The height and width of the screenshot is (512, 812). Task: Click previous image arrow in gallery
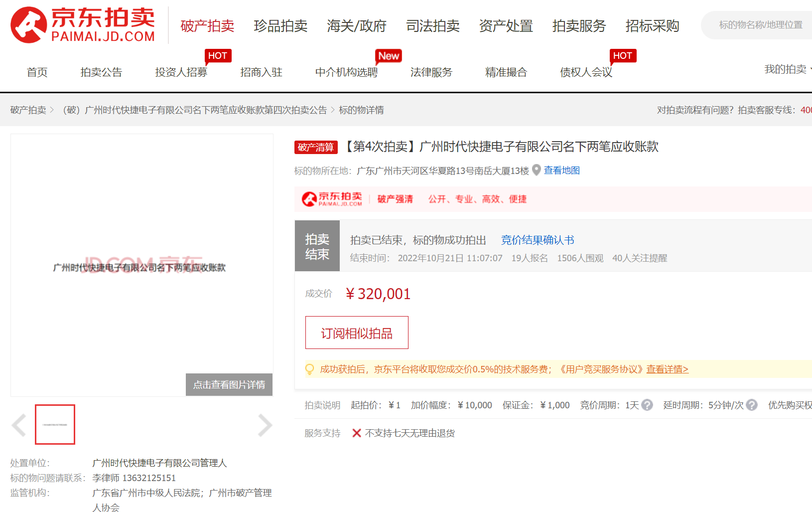[x=19, y=425]
